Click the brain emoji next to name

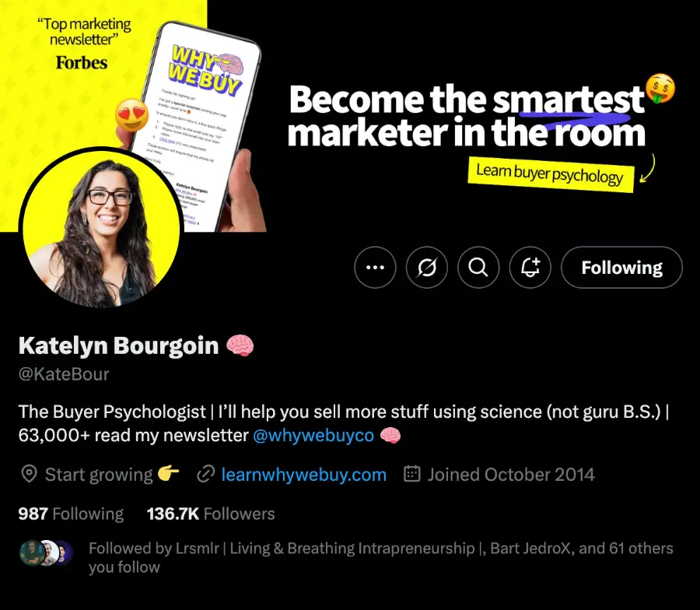240,346
